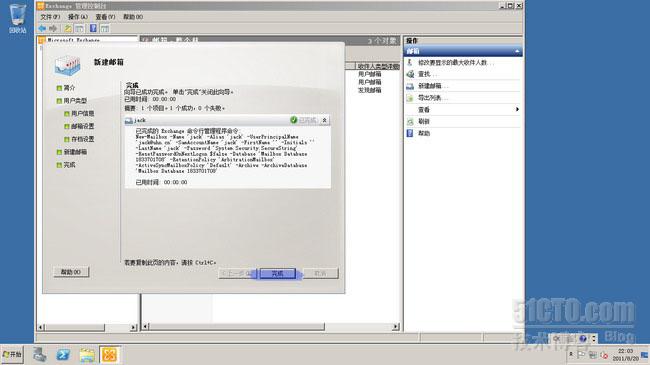This screenshot has height=365, width=650.
Task: Click the Action Center flag tray icon
Action: (x=581, y=355)
